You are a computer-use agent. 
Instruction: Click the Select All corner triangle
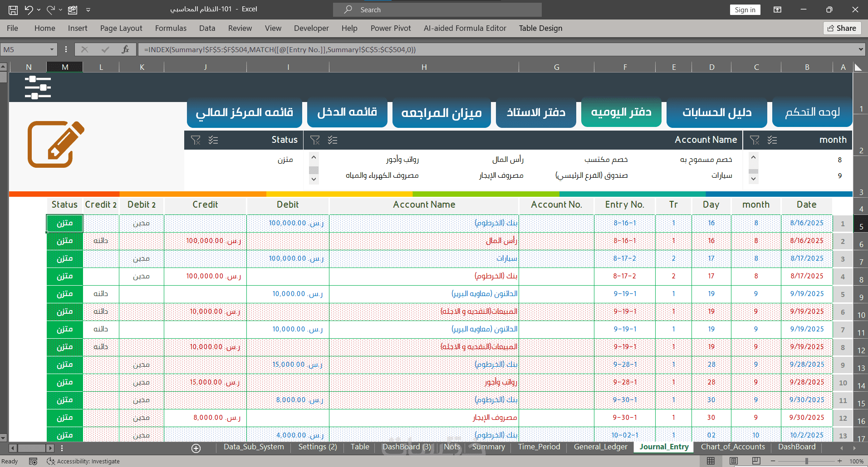click(x=858, y=67)
